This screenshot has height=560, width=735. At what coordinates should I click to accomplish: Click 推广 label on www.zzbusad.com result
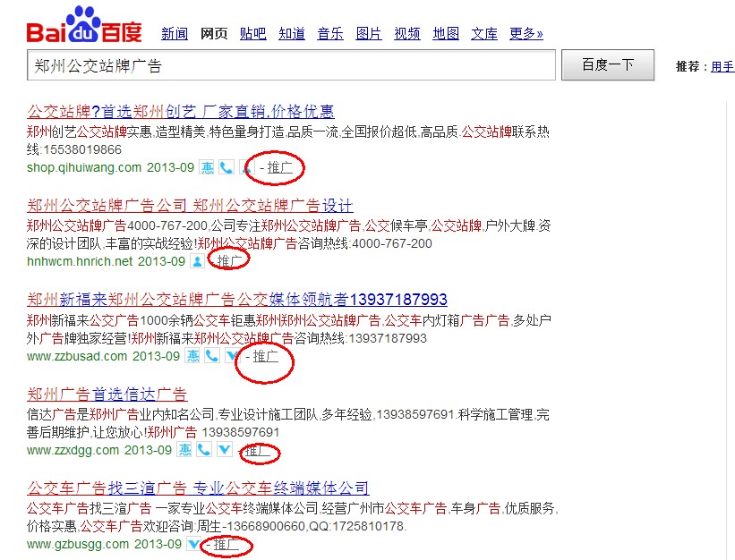[x=266, y=356]
